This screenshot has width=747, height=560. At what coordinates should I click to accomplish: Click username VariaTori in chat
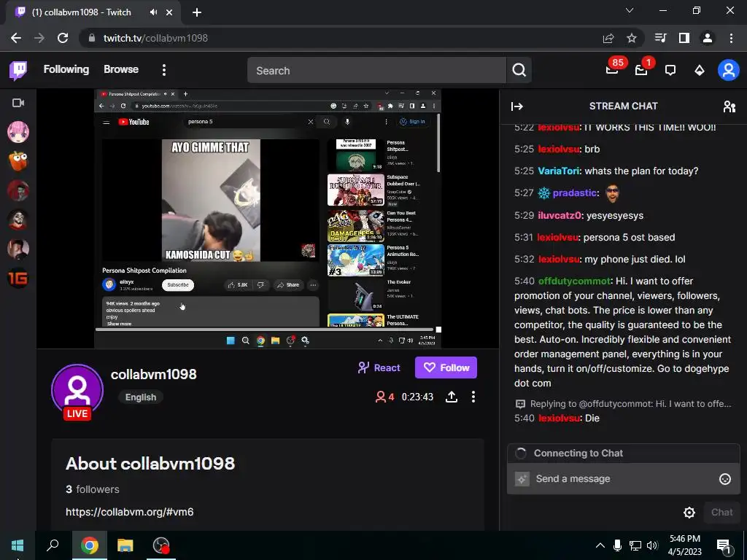pyautogui.click(x=558, y=171)
